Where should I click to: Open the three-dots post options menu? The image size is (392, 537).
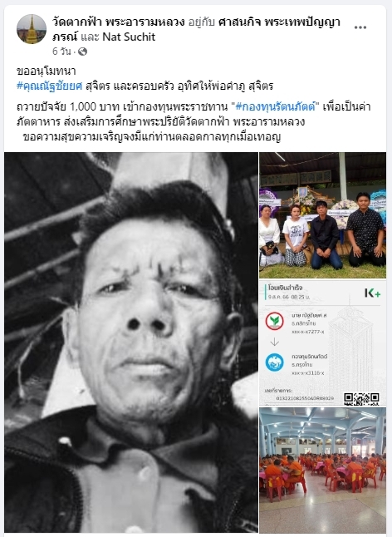tap(360, 27)
